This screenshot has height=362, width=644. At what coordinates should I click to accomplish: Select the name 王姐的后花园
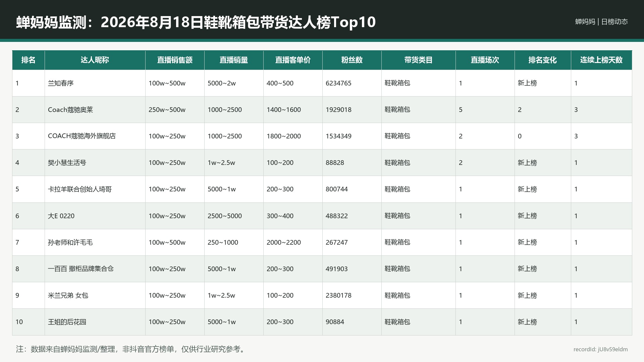pos(67,322)
